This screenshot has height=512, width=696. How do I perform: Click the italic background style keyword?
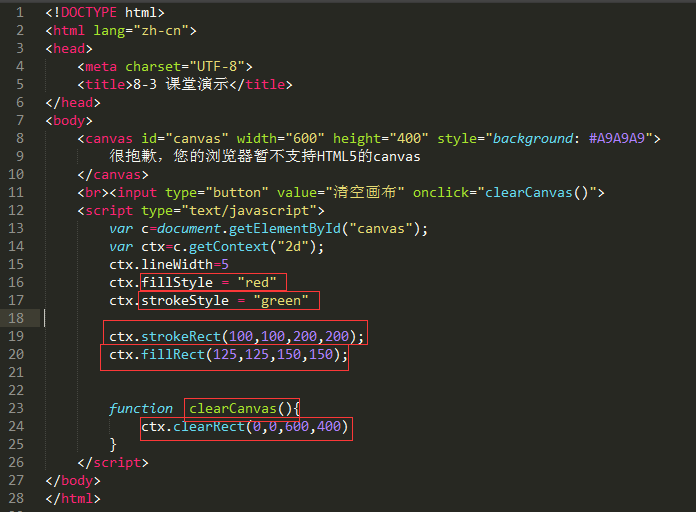(x=533, y=139)
